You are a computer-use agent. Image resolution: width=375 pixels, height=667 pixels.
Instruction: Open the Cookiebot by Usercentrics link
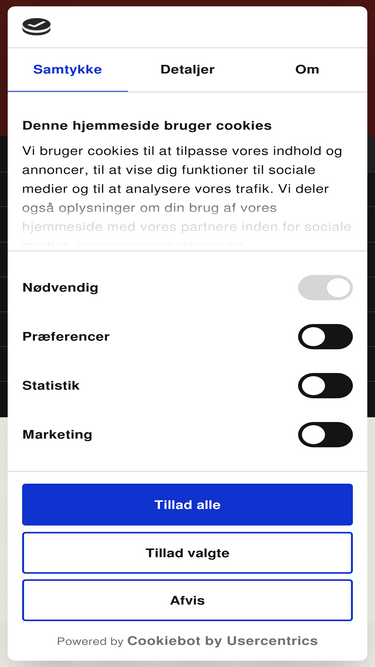pyautogui.click(x=222, y=641)
